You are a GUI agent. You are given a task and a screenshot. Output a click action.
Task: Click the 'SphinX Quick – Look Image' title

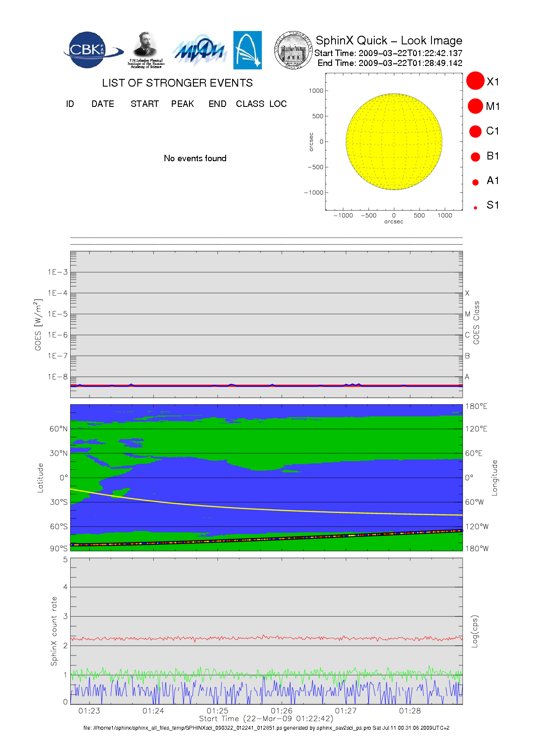pos(388,41)
